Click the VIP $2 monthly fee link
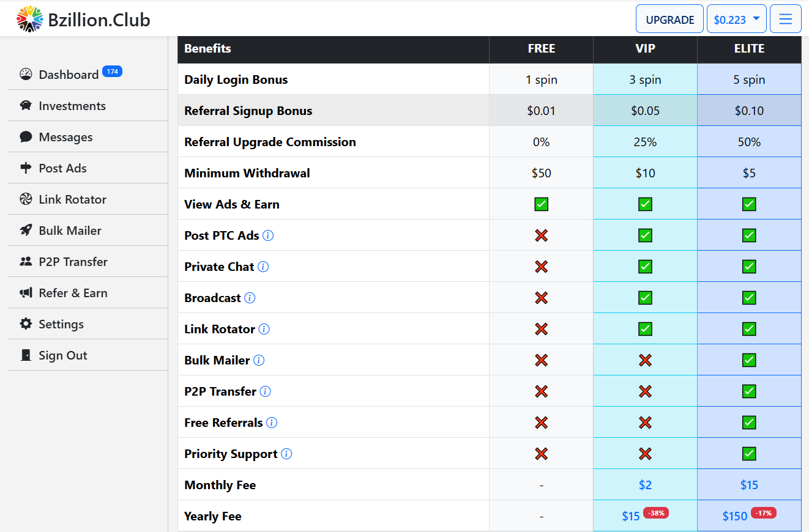 [x=645, y=485]
